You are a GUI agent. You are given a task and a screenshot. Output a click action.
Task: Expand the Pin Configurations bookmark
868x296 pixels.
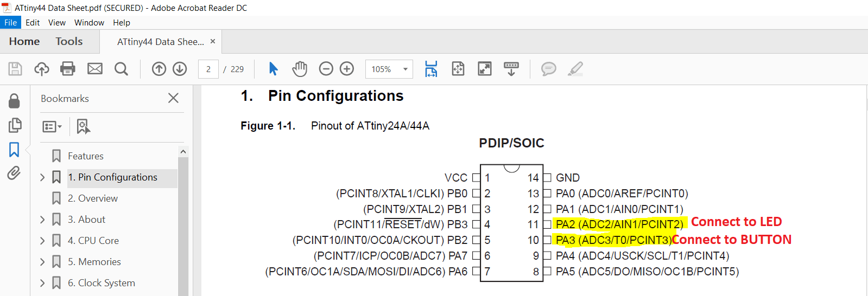point(42,177)
